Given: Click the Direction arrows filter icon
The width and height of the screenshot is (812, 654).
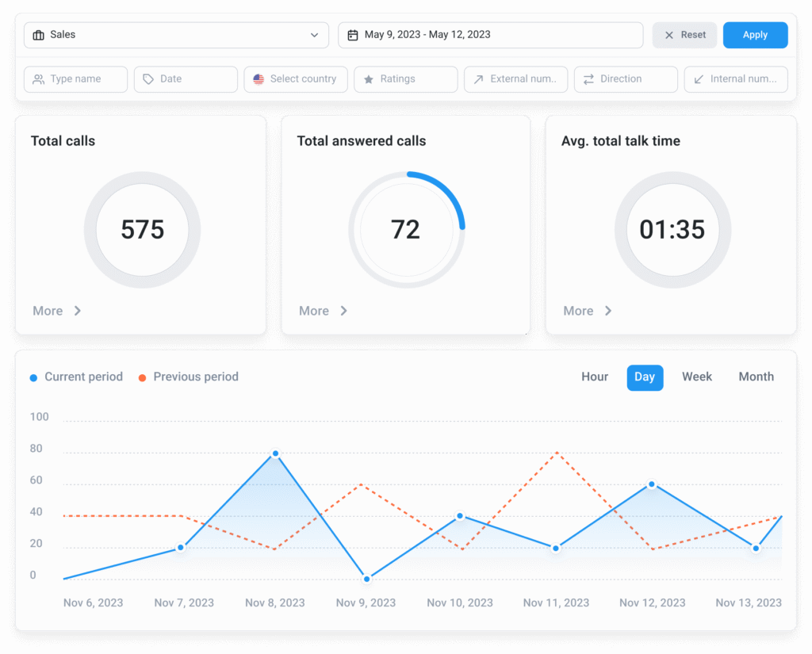Looking at the screenshot, I should pos(588,79).
